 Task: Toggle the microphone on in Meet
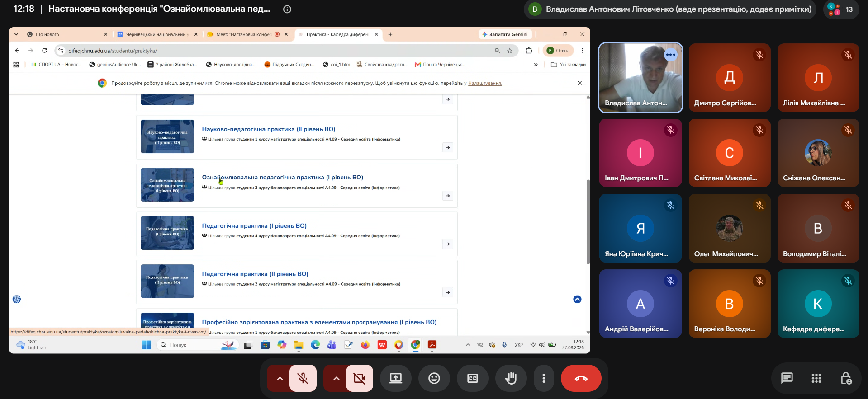pos(303,378)
